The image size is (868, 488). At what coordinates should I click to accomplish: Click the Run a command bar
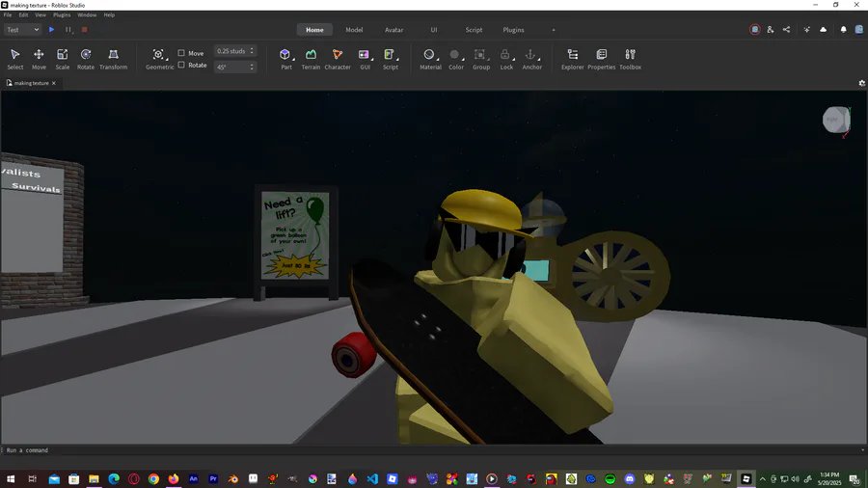click(x=434, y=450)
